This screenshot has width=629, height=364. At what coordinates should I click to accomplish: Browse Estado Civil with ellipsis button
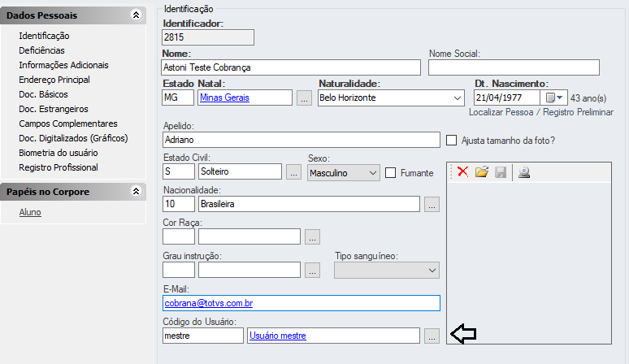(x=293, y=172)
